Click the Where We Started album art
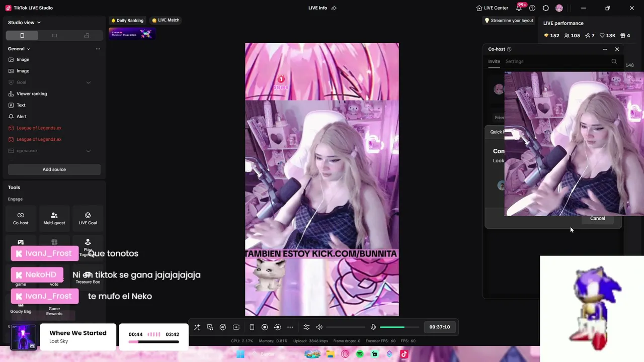 [x=24, y=337]
